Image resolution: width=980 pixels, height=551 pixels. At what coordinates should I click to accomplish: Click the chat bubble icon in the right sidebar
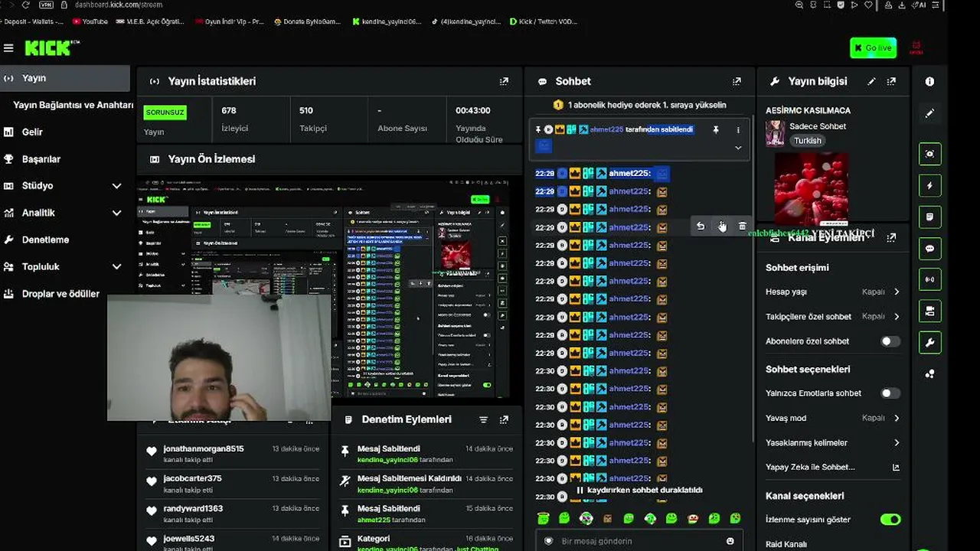(929, 249)
